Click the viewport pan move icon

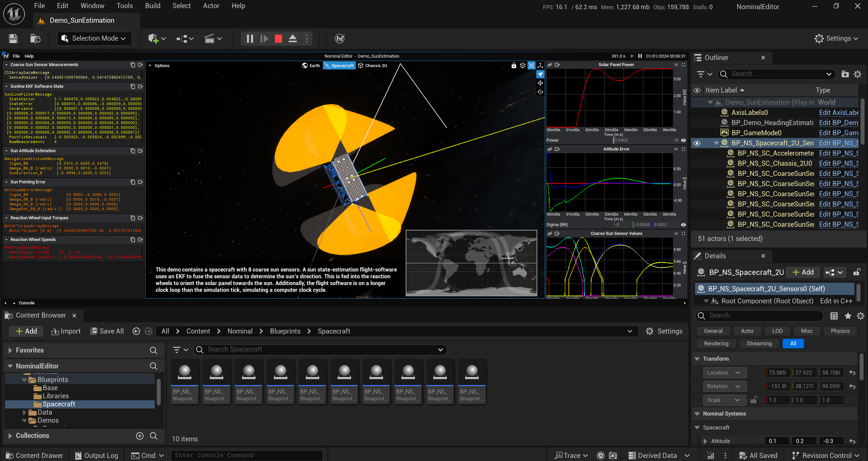pyautogui.click(x=540, y=83)
